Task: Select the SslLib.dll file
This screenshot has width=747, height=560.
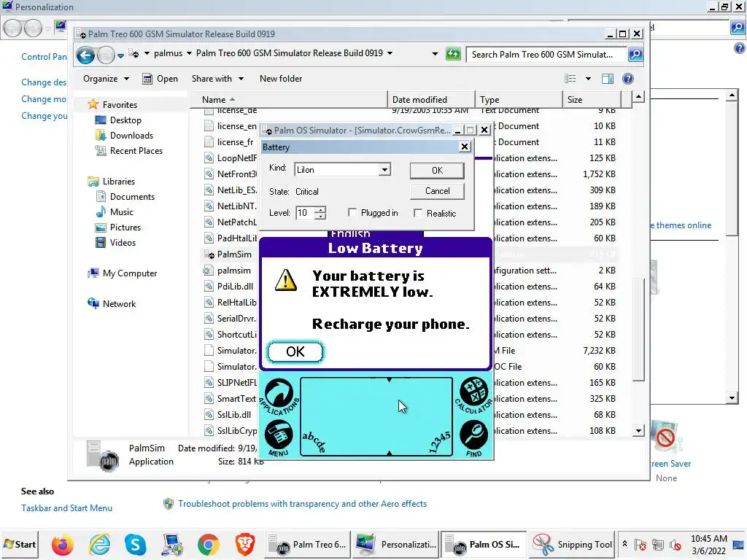Action: [234, 415]
